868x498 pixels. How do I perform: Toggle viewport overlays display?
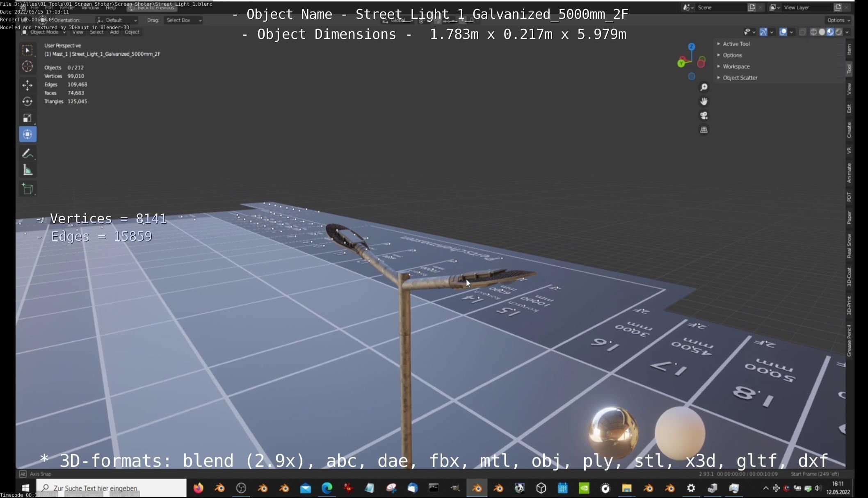click(x=783, y=32)
